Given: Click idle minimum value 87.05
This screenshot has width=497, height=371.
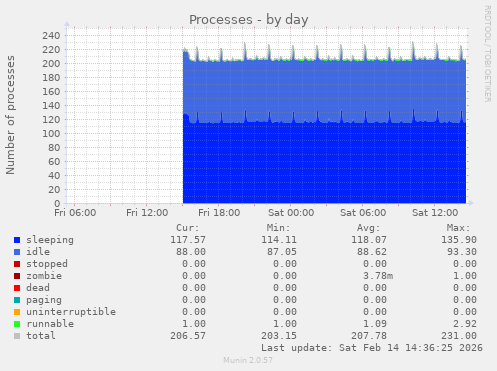Looking at the screenshot, I should [x=282, y=252].
